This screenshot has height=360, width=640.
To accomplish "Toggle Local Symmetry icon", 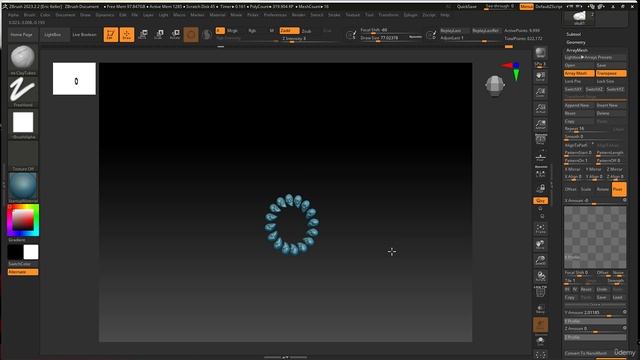I will pos(540,173).
